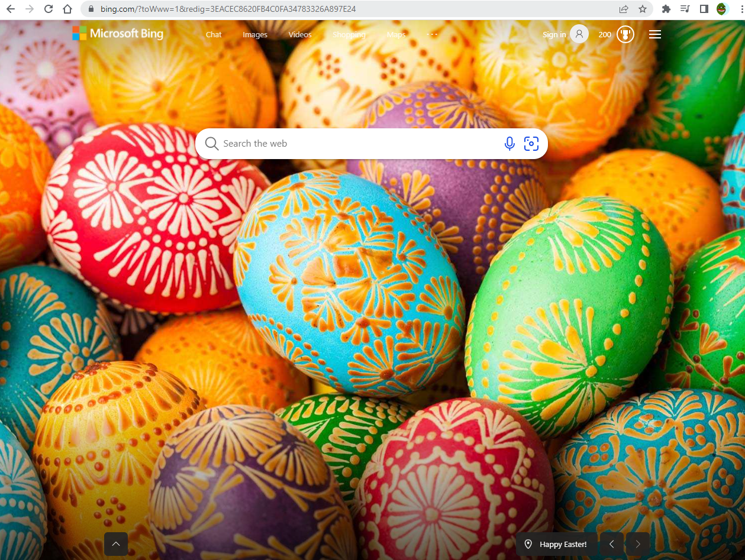
Task: Click the search magnifier icon
Action: 211,144
